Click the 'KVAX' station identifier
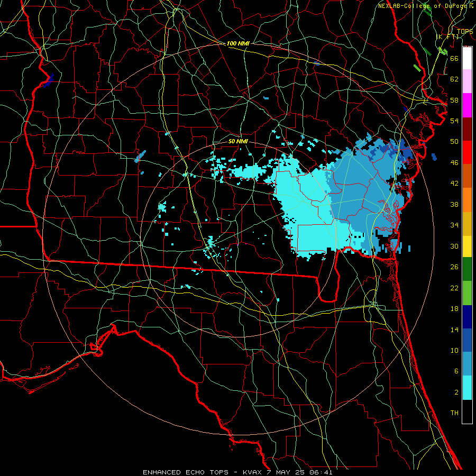 pyautogui.click(x=252, y=472)
